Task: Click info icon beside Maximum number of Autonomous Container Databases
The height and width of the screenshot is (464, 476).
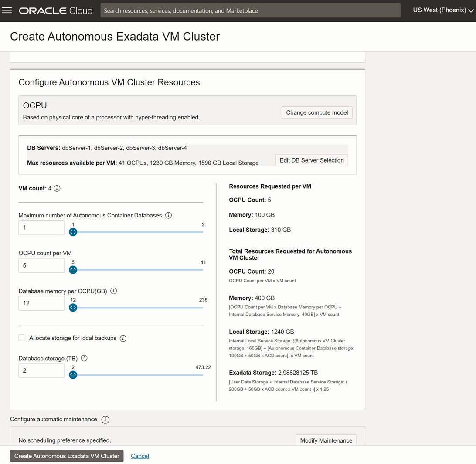Action: tap(168, 215)
